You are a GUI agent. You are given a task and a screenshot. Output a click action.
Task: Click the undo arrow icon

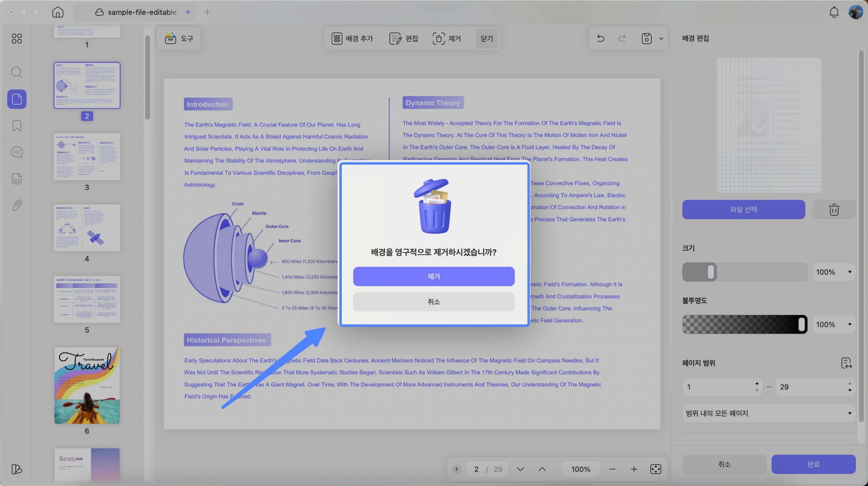pos(600,38)
